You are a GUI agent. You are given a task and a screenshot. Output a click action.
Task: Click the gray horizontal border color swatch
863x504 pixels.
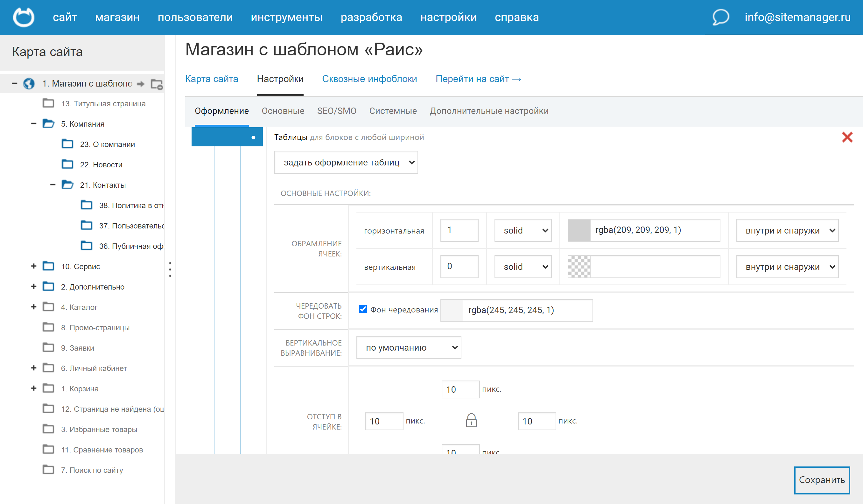coord(579,230)
